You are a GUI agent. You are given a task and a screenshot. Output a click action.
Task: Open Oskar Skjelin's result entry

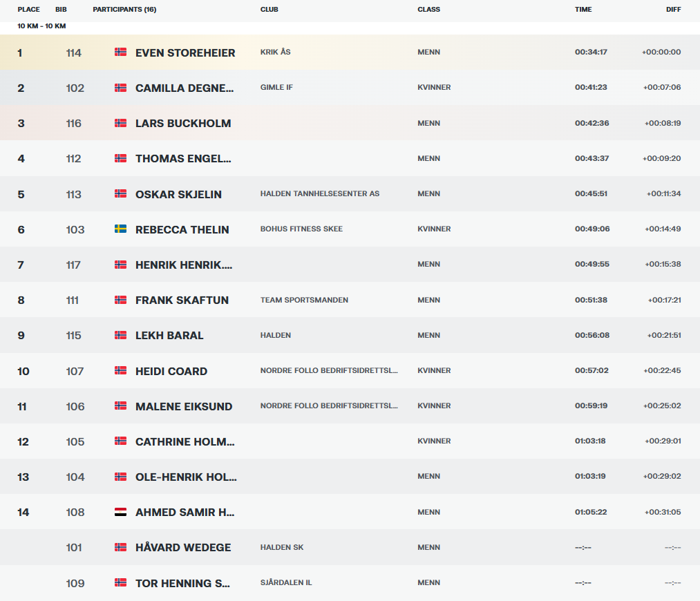[178, 194]
